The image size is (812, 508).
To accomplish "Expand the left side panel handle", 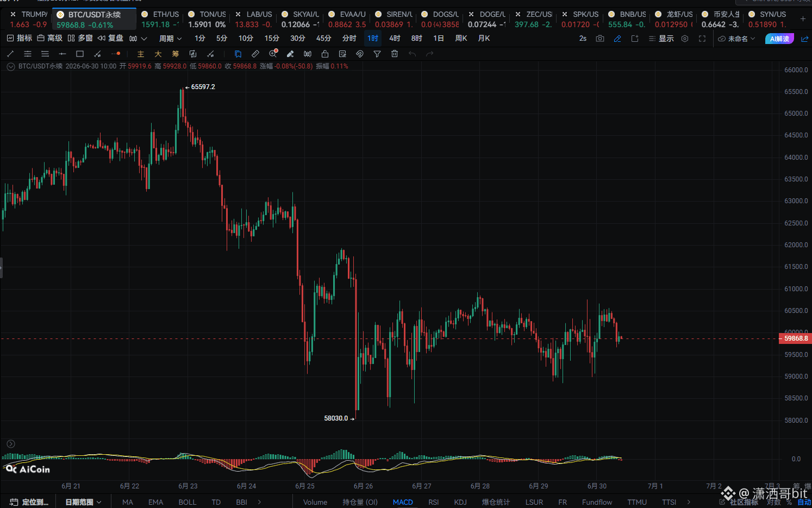I will point(1,268).
